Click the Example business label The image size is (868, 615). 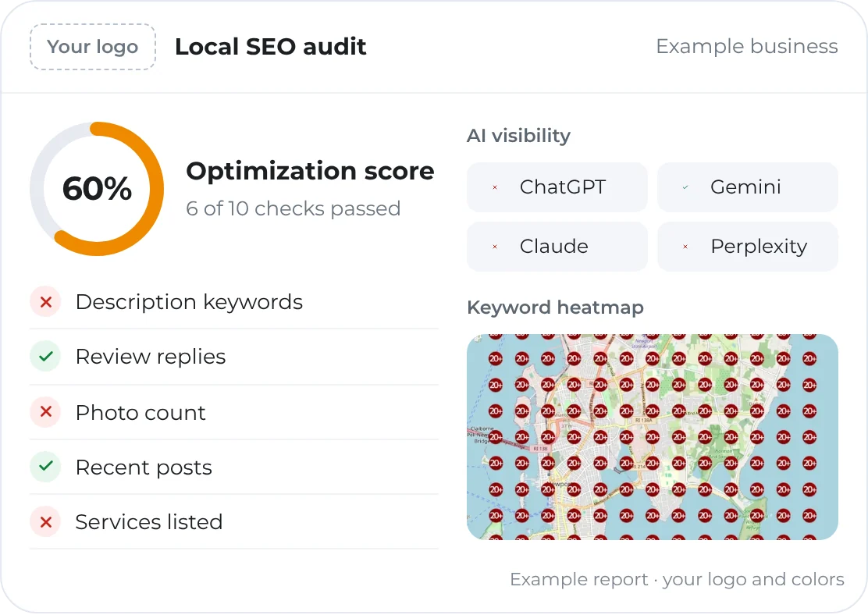(747, 47)
